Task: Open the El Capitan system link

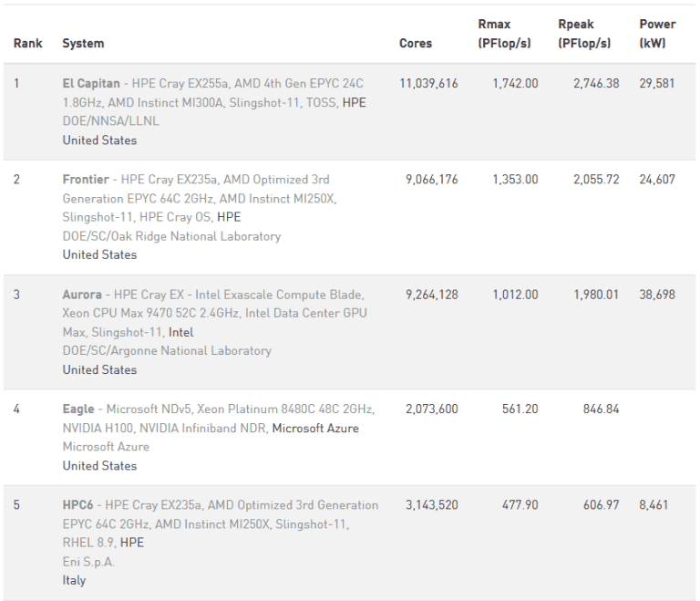Action: pyautogui.click(x=92, y=83)
